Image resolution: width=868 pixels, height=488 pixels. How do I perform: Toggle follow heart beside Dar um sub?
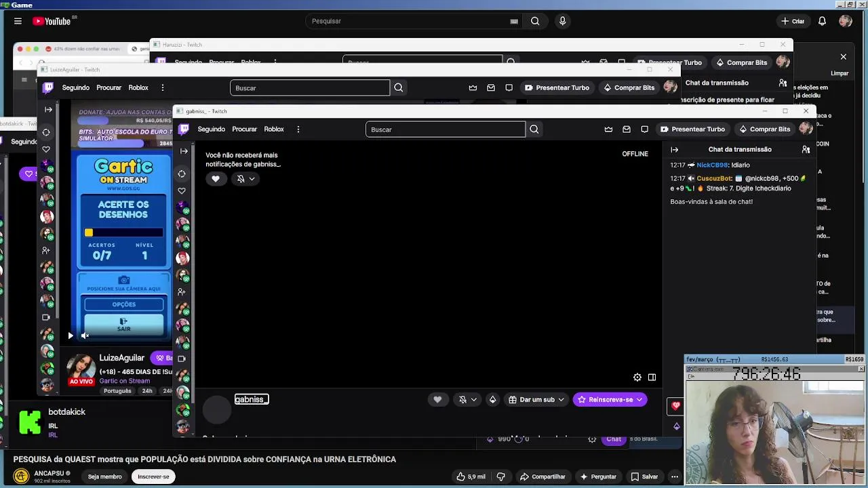(437, 400)
